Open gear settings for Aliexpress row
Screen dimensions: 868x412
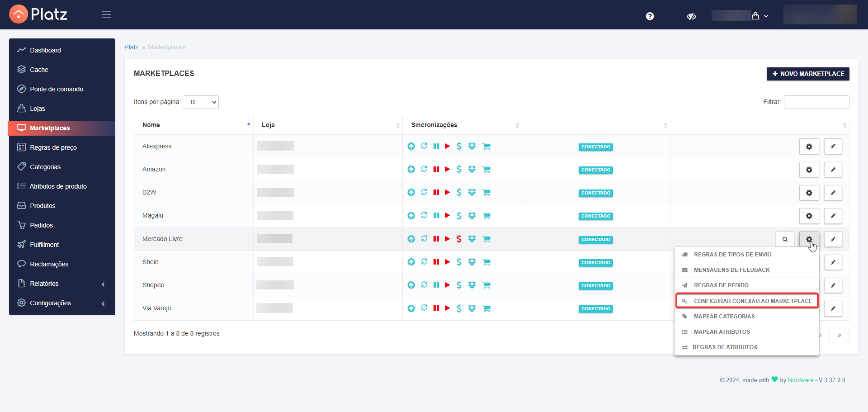(x=809, y=147)
